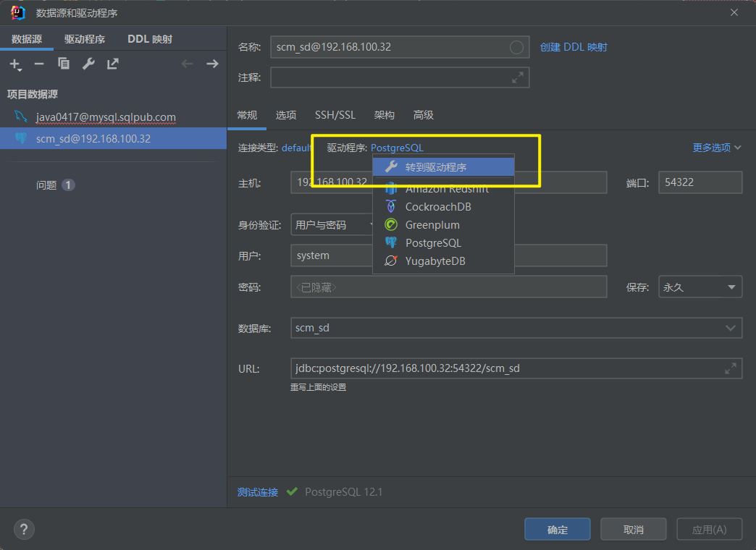Choose CockroachDB driver from list
Screen dimensions: 756x550
click(x=437, y=207)
